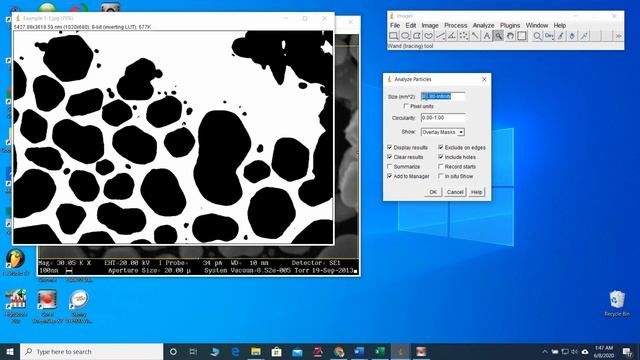This screenshot has height=360, width=640.
Task: Open the Plugins menu
Action: click(x=510, y=25)
